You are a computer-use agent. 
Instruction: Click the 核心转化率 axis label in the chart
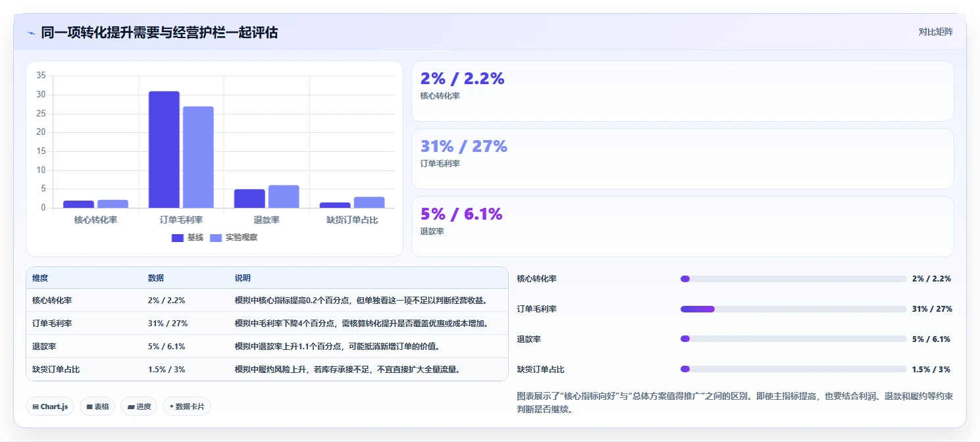pyautogui.click(x=95, y=220)
